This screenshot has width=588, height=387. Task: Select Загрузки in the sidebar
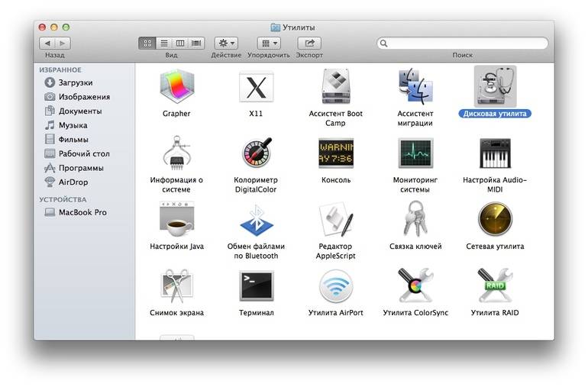[x=75, y=82]
